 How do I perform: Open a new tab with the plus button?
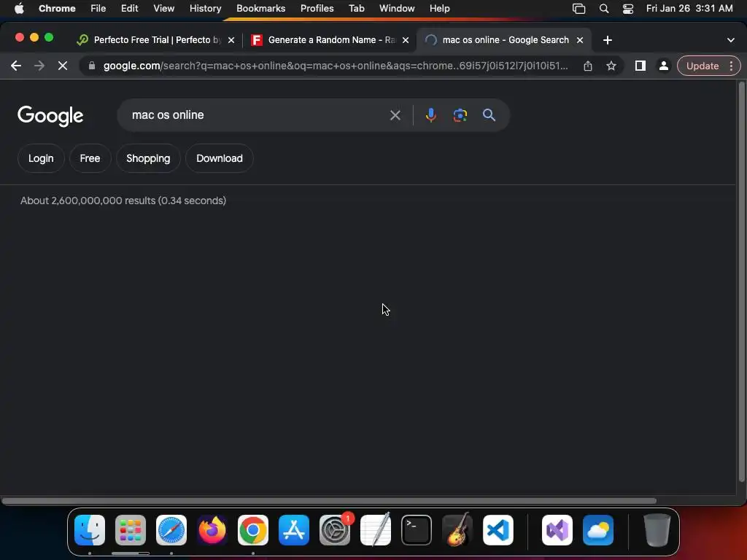point(608,41)
